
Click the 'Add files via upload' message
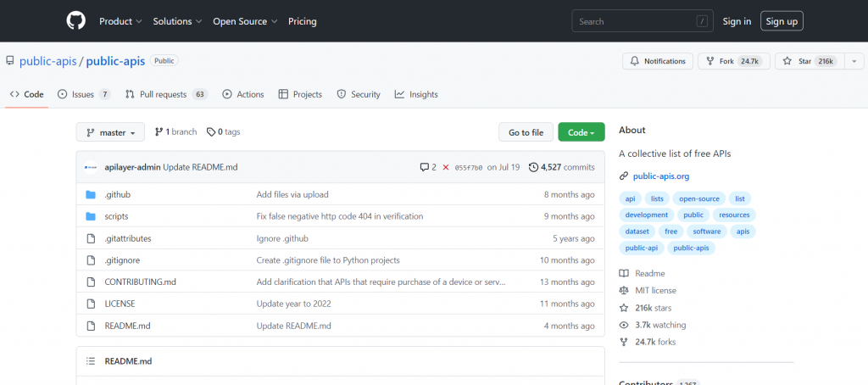coord(292,194)
